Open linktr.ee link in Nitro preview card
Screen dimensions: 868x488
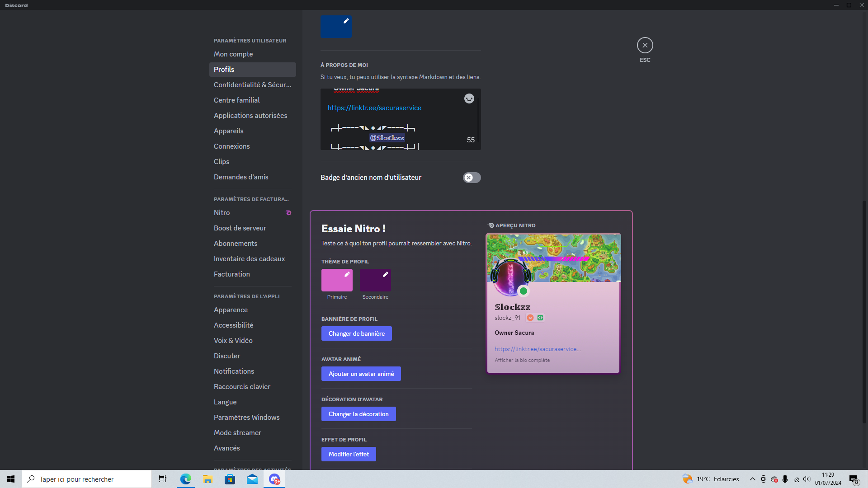pyautogui.click(x=538, y=349)
